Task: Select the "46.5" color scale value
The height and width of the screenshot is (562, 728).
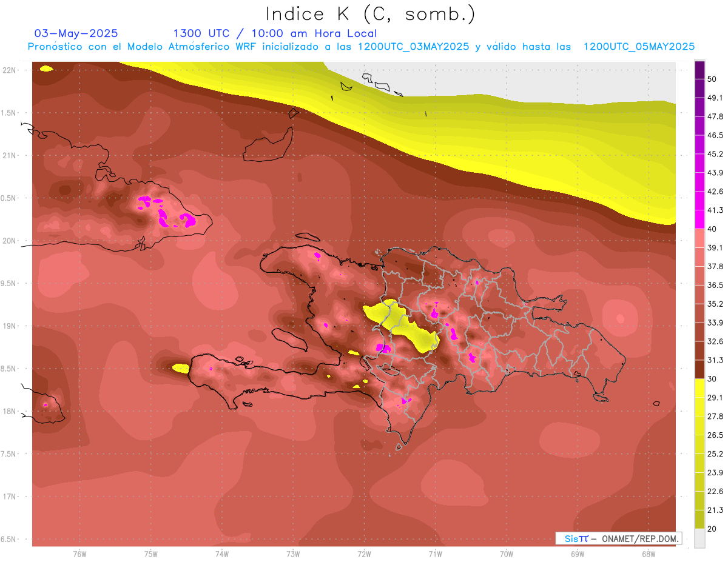Action: coord(716,135)
